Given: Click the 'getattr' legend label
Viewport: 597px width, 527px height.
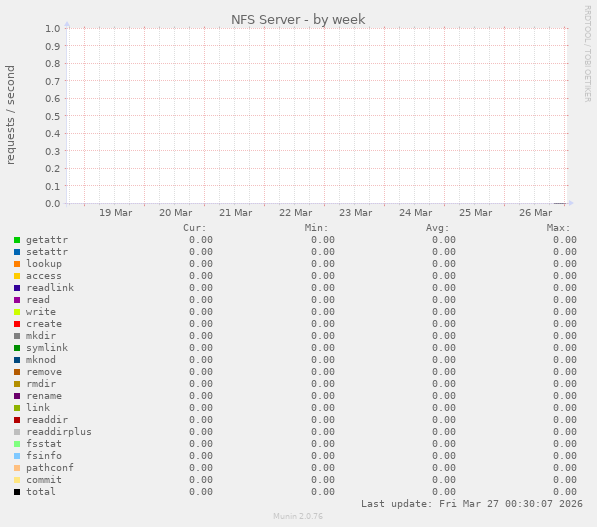Looking at the screenshot, I should click(x=47, y=240).
